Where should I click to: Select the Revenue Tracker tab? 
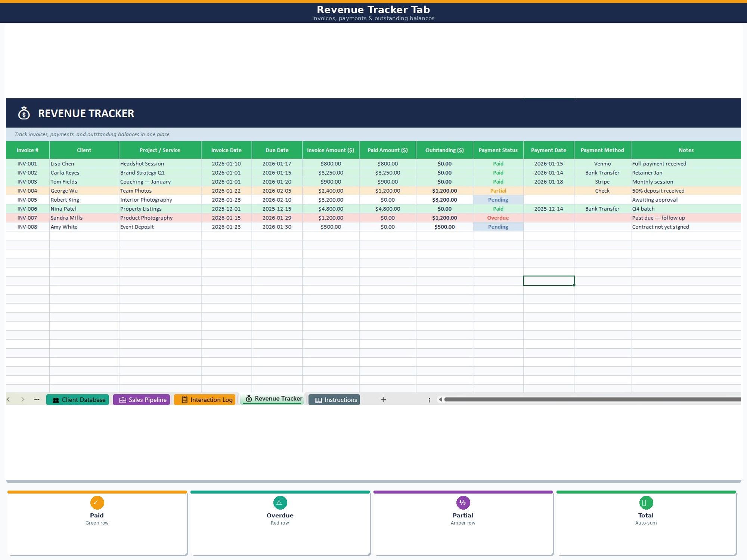click(x=273, y=399)
